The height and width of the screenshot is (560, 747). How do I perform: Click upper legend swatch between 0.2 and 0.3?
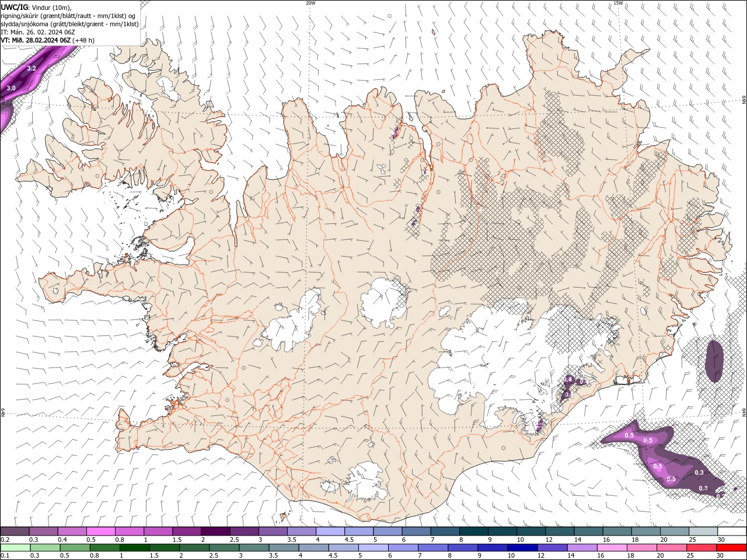[15, 531]
